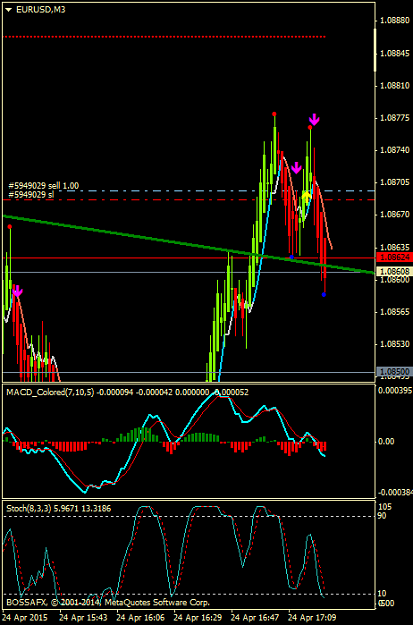
Task: Click the 1.08608 price tag on the scale
Action: click(x=394, y=271)
